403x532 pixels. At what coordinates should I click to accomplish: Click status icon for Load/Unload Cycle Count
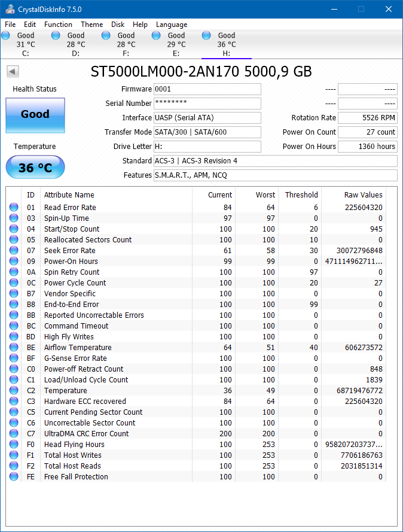click(14, 379)
